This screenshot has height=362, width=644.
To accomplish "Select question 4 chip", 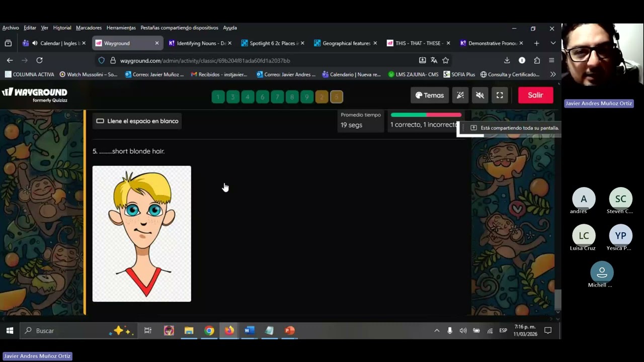I will [x=248, y=97].
